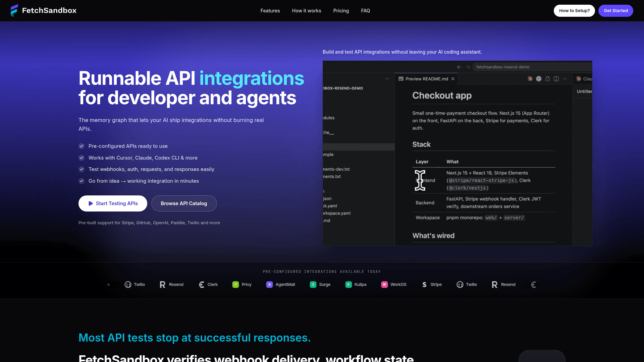Click the Get Started button

pyautogui.click(x=616, y=11)
